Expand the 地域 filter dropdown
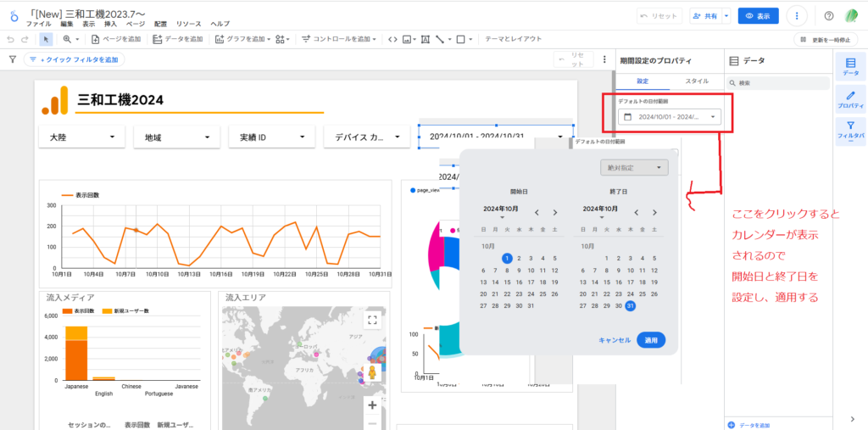Viewport: 868px width, 430px height. [x=176, y=137]
